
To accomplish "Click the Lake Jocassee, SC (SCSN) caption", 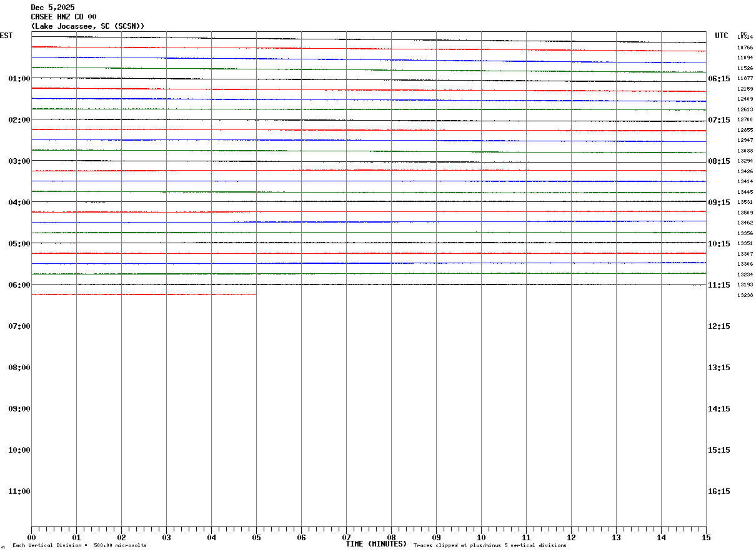I will 87,26.
